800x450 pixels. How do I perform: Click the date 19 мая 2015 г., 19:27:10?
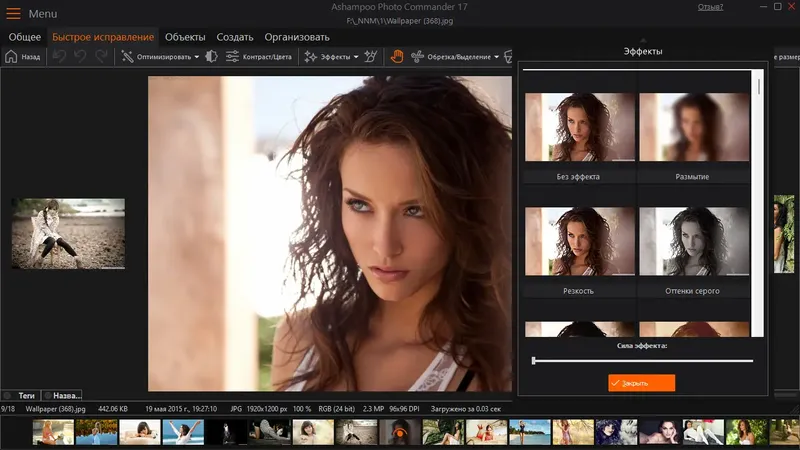pyautogui.click(x=181, y=409)
